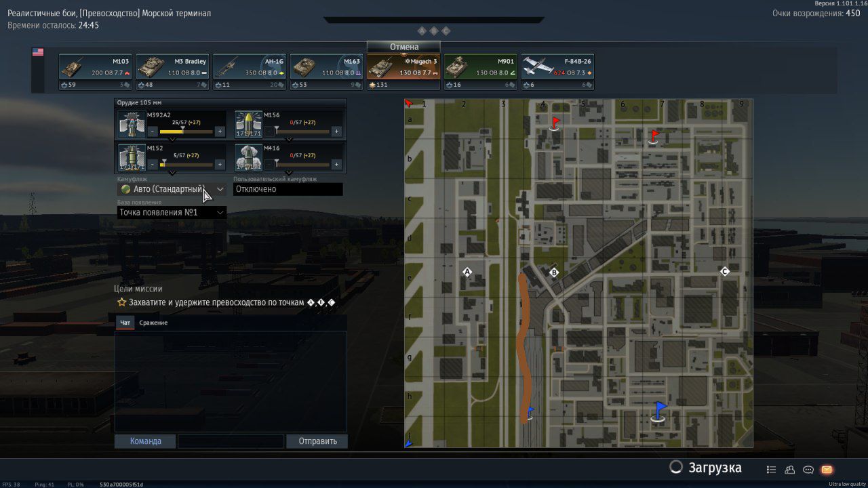Image resolution: width=868 pixels, height=488 pixels.
Task: Increase M392A2 shell count with plus
Action: click(220, 131)
